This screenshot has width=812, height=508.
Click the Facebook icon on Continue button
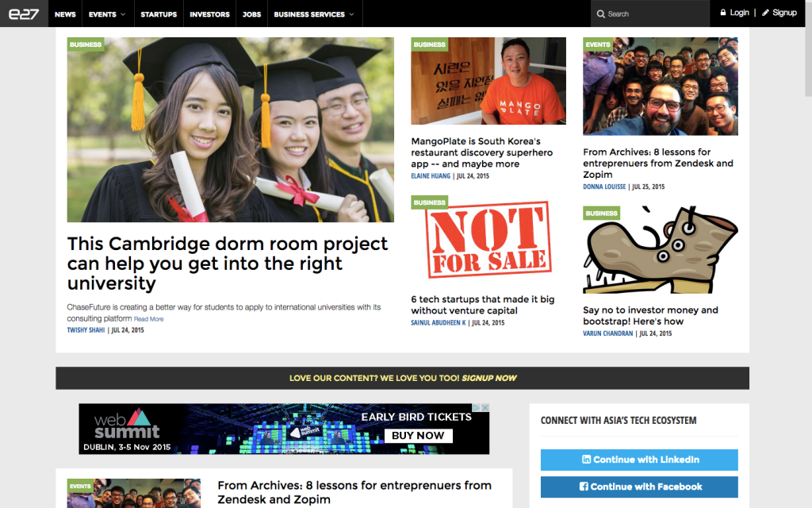click(584, 487)
